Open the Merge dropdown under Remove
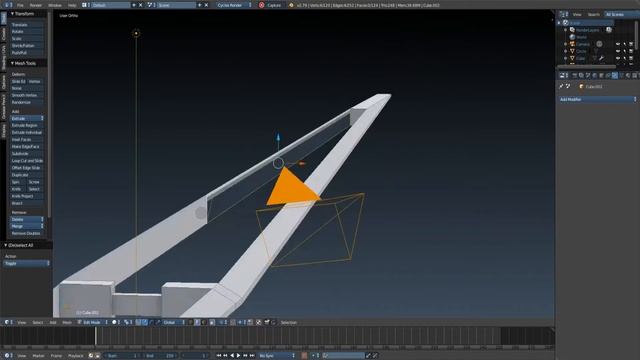This screenshot has width=640, height=360. point(27,226)
